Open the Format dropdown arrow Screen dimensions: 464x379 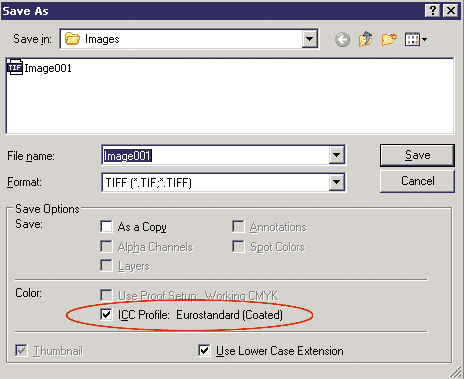tap(337, 182)
